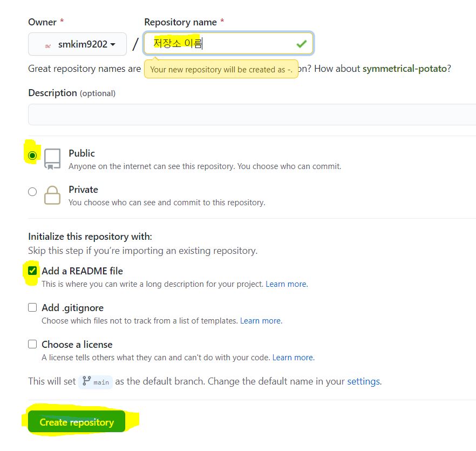Click the Public repository book icon
Image resolution: width=476 pixels, height=451 pixels.
pos(52,159)
